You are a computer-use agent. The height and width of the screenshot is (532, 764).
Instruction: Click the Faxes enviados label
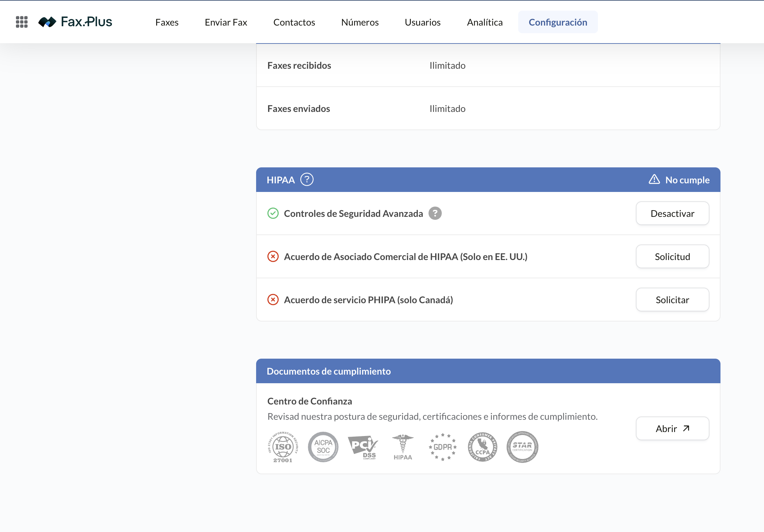click(x=299, y=109)
